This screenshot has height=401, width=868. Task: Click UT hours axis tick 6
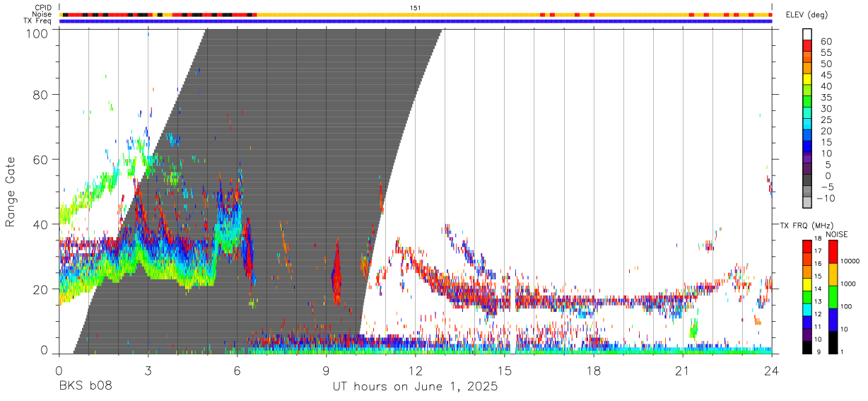(x=237, y=369)
